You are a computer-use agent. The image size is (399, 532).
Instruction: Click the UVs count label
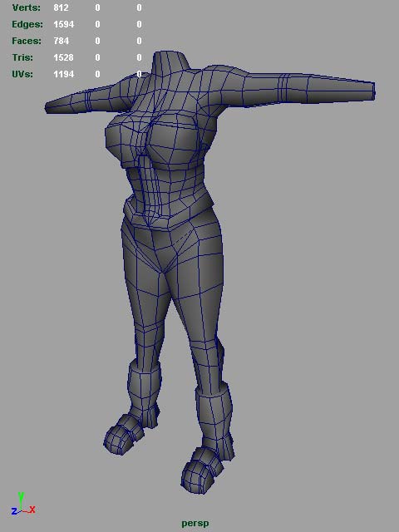pyautogui.click(x=22, y=74)
